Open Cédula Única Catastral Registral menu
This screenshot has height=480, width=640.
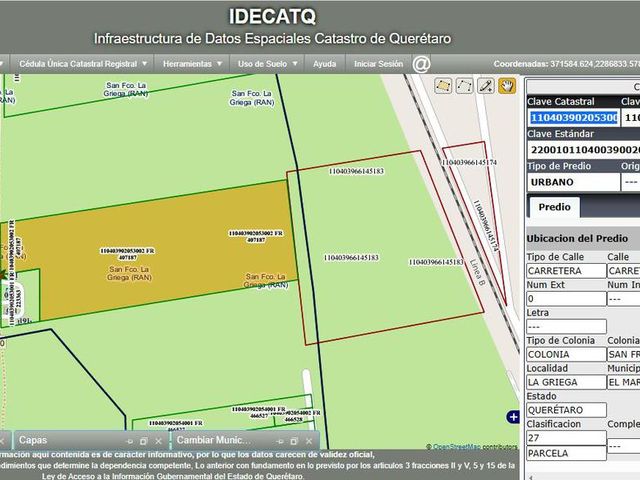(82, 64)
